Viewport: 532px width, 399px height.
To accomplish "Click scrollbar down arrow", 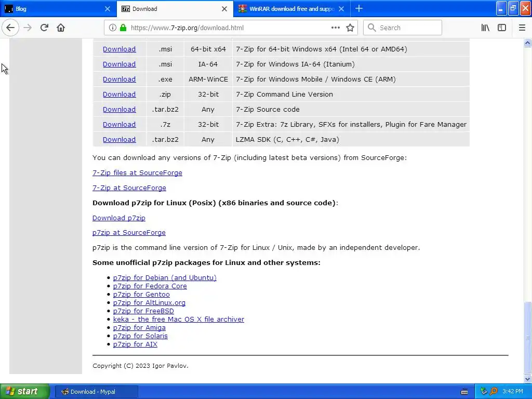I will pos(527,379).
